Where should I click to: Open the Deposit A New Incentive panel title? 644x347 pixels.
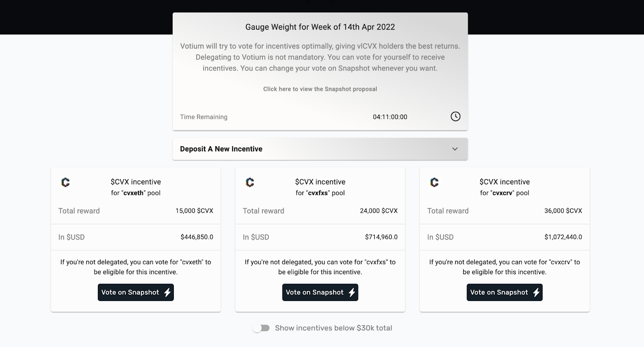pyautogui.click(x=221, y=149)
